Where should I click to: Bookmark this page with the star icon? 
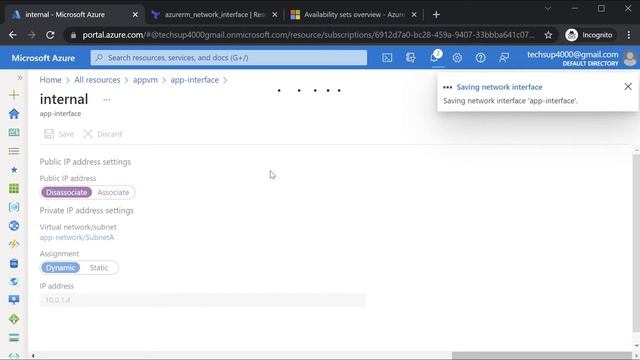(548, 35)
